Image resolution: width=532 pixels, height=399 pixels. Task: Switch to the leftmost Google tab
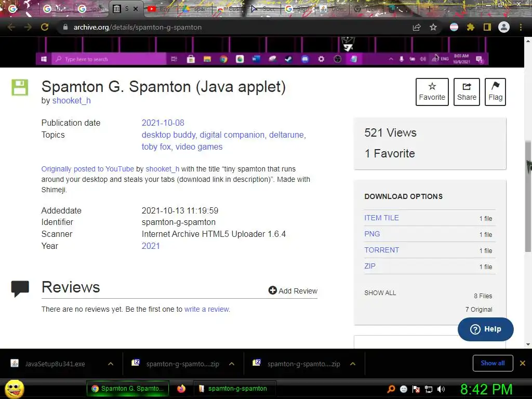point(13,9)
